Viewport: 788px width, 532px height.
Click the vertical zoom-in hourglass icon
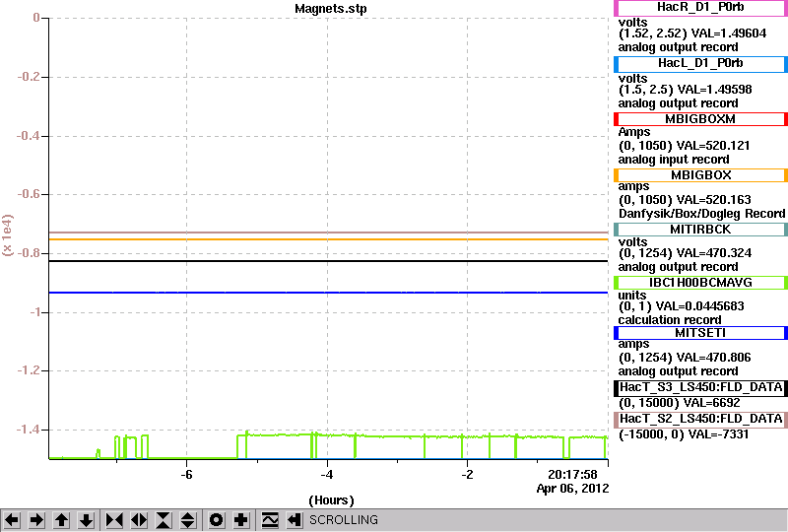(x=164, y=520)
